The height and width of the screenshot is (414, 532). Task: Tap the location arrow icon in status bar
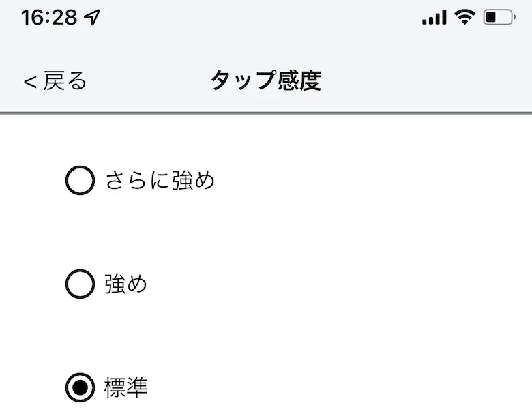point(92,18)
